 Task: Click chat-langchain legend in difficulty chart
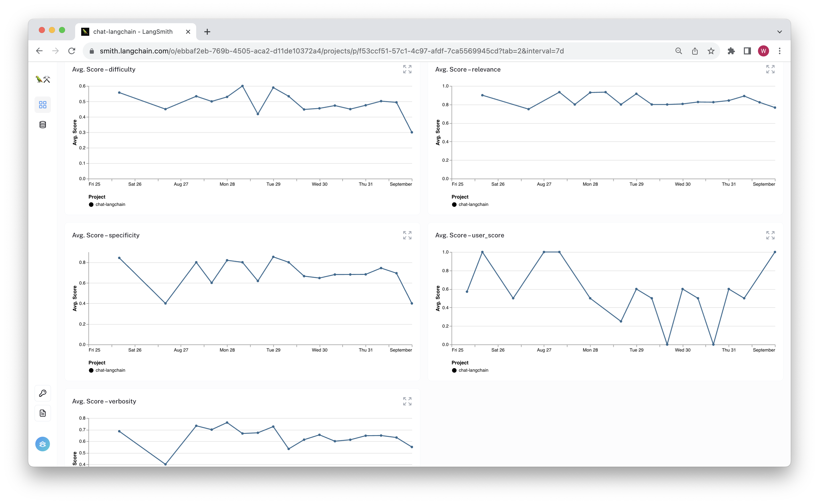pos(107,204)
